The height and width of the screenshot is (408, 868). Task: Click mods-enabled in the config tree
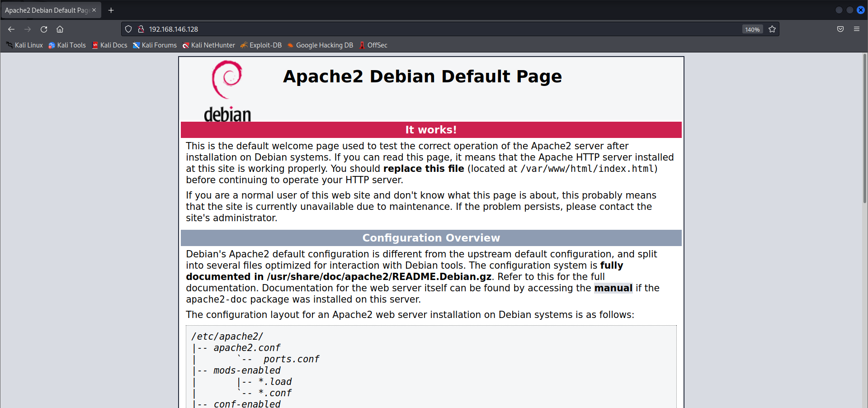pos(247,370)
